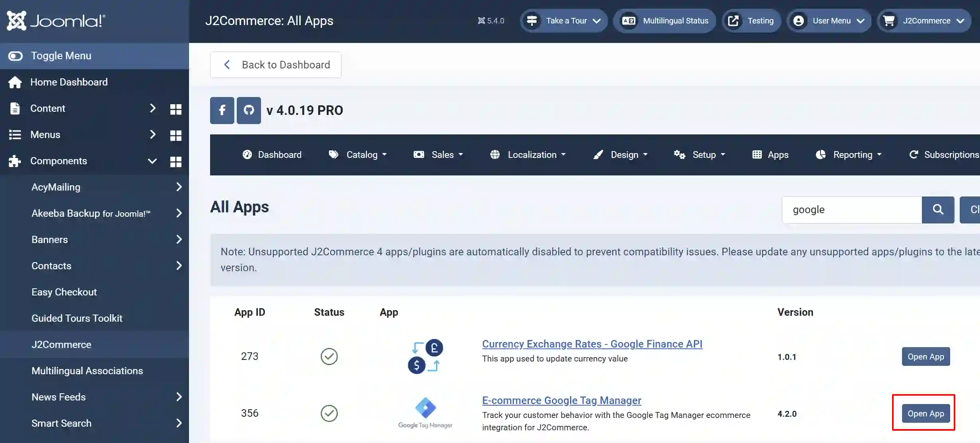
Task: Expand the Akeeba Backup submenu
Action: point(179,213)
